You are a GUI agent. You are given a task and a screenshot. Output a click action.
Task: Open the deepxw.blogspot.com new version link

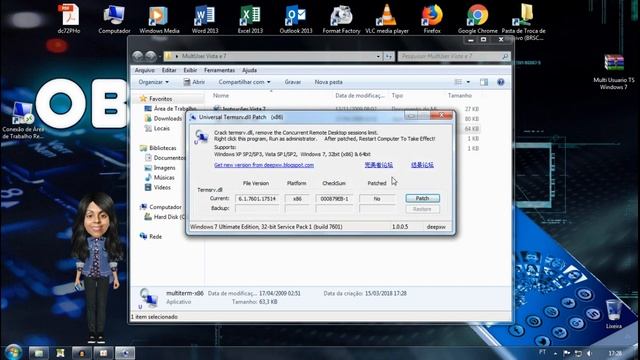click(x=264, y=165)
